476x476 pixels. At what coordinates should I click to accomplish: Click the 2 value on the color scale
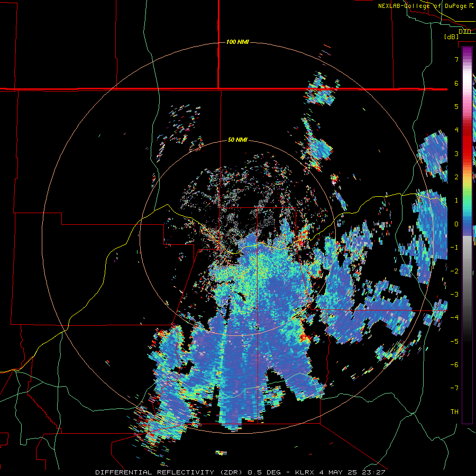click(456, 177)
